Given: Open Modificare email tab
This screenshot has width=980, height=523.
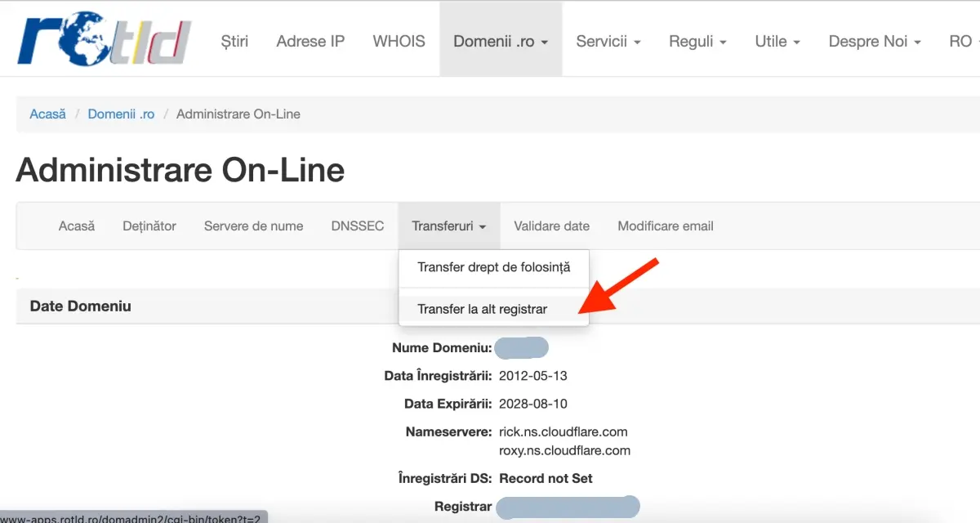Looking at the screenshot, I should pos(666,226).
